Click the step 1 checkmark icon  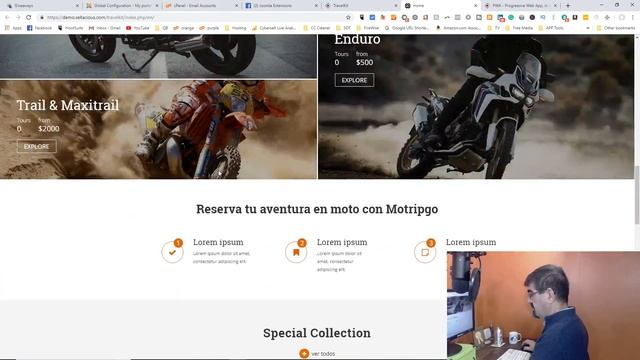point(172,252)
